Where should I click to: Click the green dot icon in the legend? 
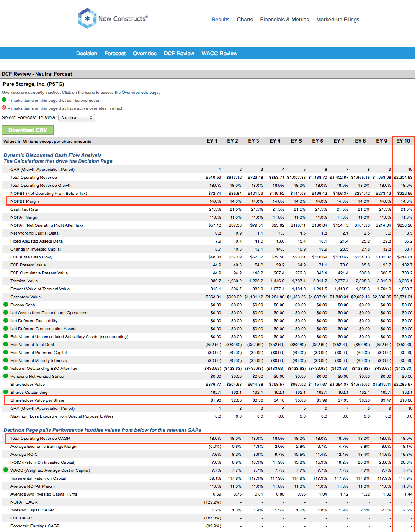4,100
